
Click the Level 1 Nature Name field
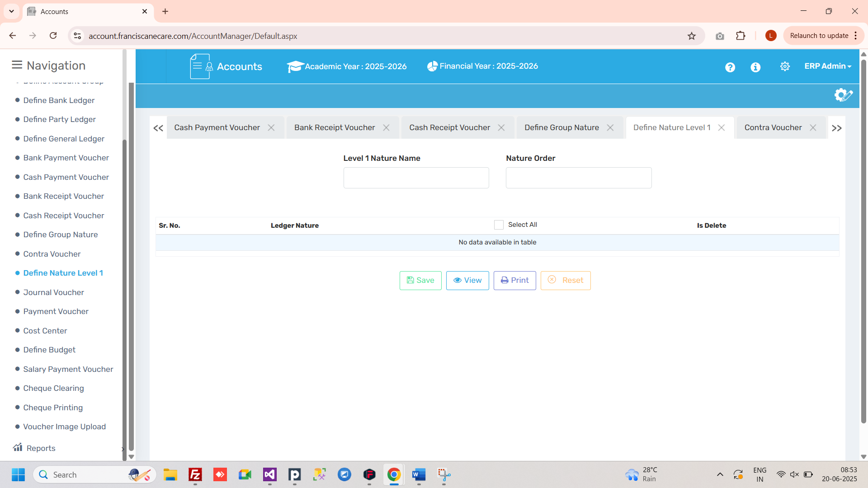click(x=416, y=178)
